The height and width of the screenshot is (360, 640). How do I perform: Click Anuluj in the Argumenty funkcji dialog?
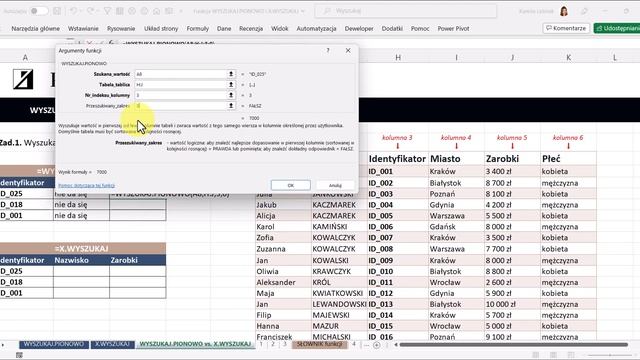pyautogui.click(x=335, y=185)
